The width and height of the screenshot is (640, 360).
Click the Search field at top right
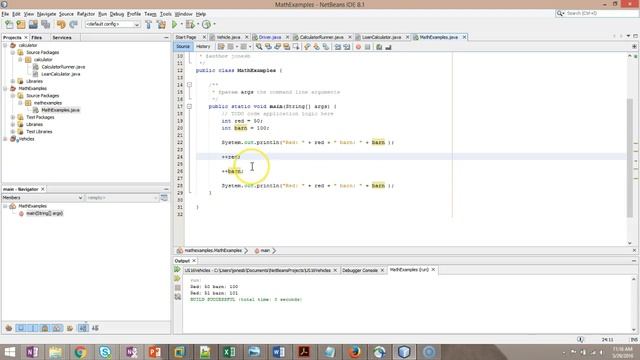597,13
